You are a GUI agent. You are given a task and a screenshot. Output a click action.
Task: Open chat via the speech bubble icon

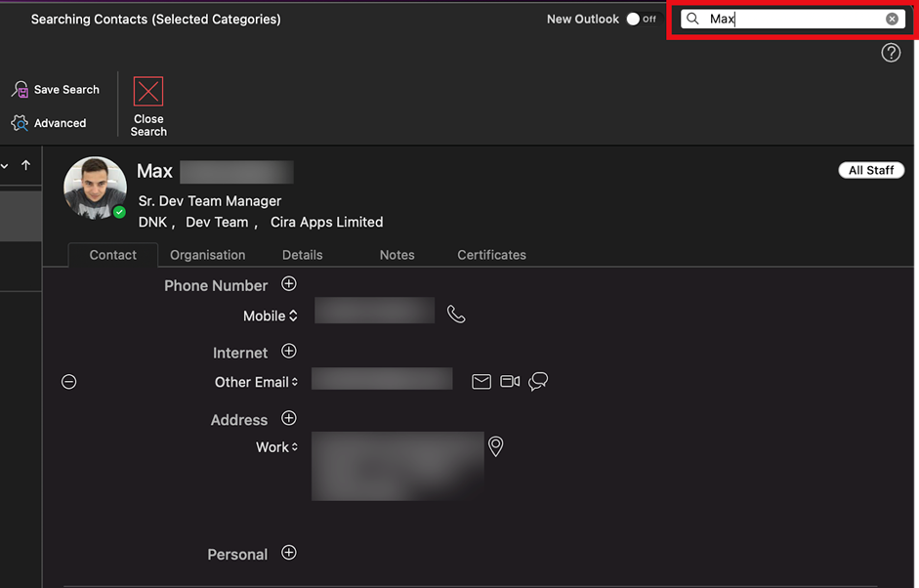coord(538,382)
